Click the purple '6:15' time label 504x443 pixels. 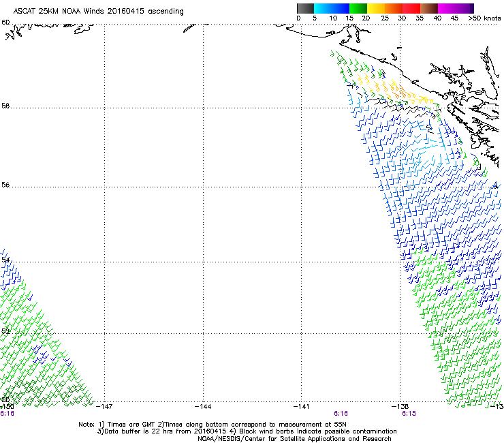coord(409,414)
